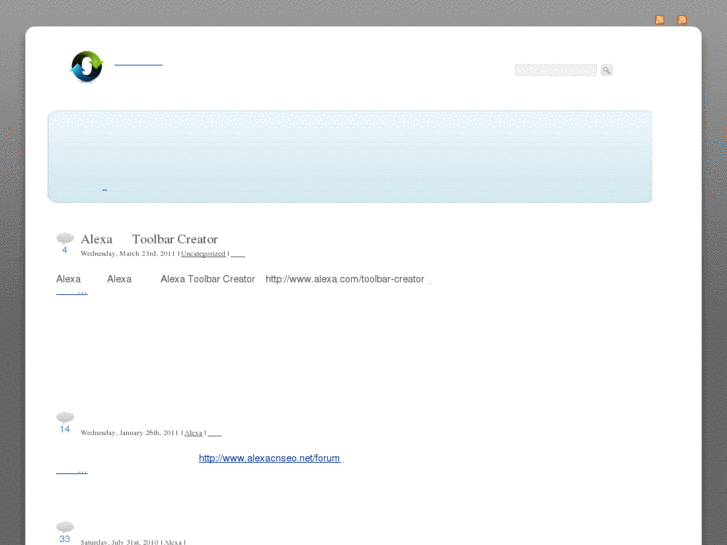The image size is (727, 545).
Task: Focus the search input field
Action: pos(555,70)
